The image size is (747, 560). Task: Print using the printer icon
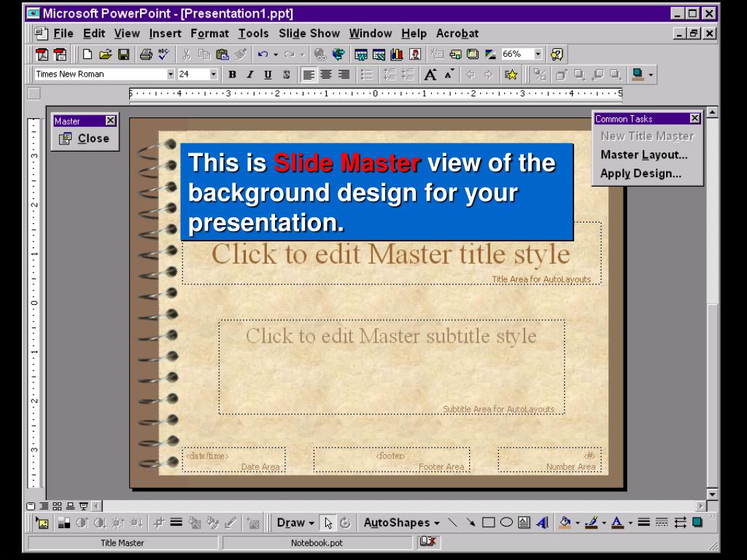click(146, 54)
